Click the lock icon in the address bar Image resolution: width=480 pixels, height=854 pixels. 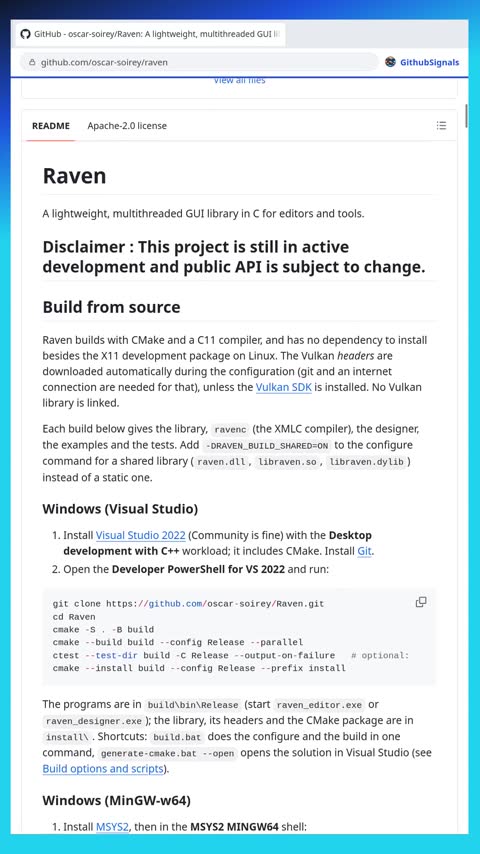[x=32, y=62]
